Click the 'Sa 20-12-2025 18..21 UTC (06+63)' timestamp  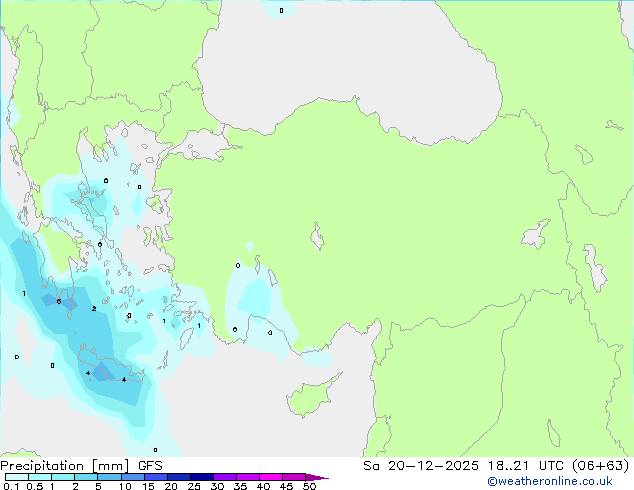496,466
